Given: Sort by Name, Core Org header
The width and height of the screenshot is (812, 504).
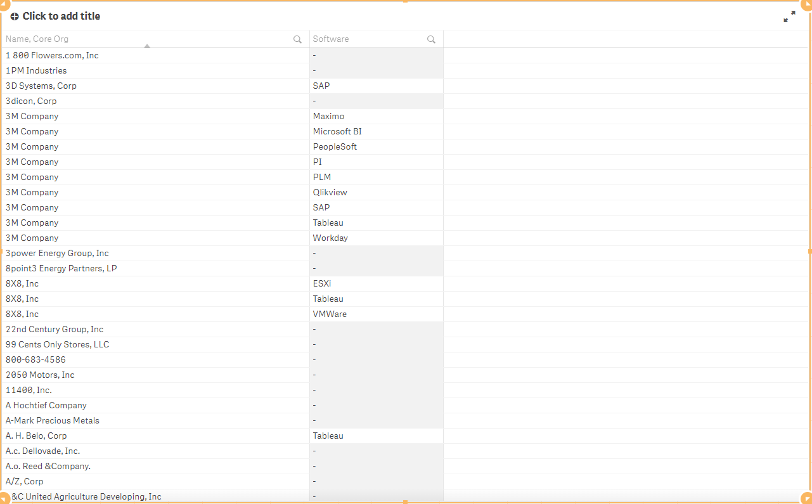Looking at the screenshot, I should coord(37,39).
